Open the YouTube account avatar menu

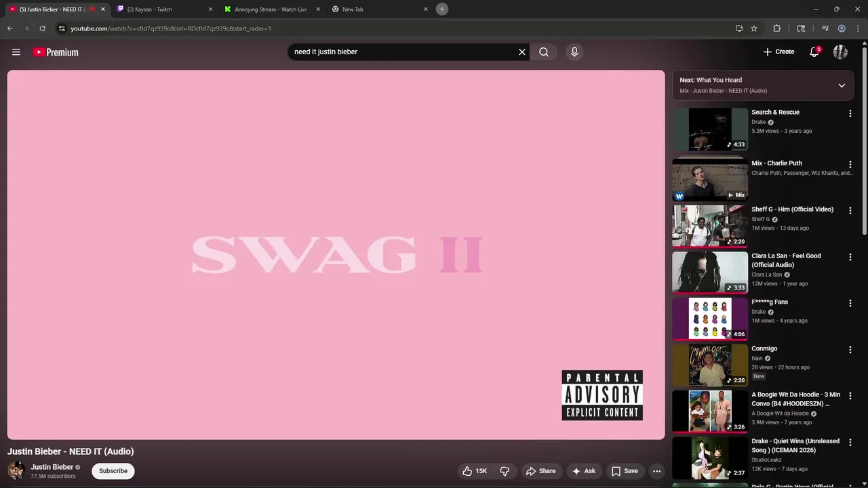click(840, 52)
